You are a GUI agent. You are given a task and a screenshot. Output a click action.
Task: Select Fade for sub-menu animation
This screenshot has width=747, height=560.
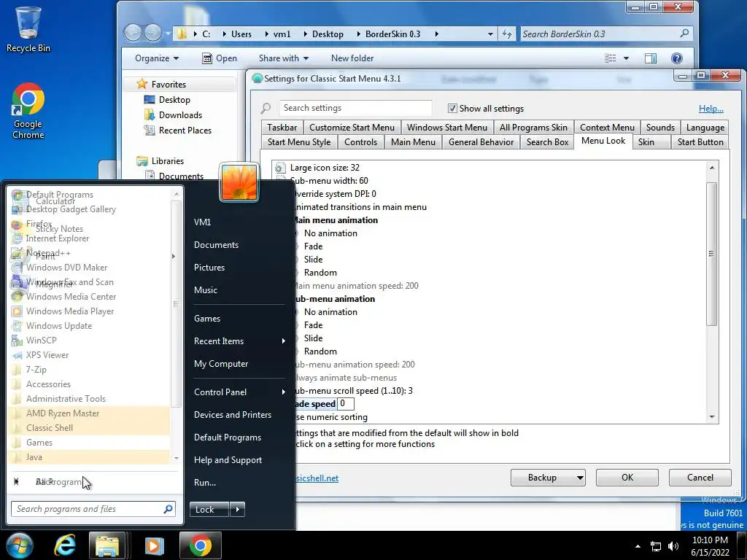tap(313, 325)
